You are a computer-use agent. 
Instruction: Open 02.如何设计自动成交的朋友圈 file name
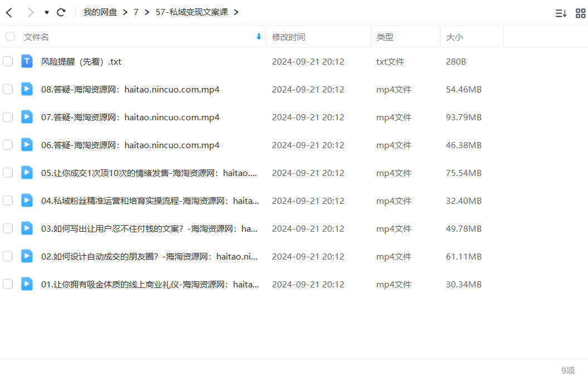tap(149, 257)
